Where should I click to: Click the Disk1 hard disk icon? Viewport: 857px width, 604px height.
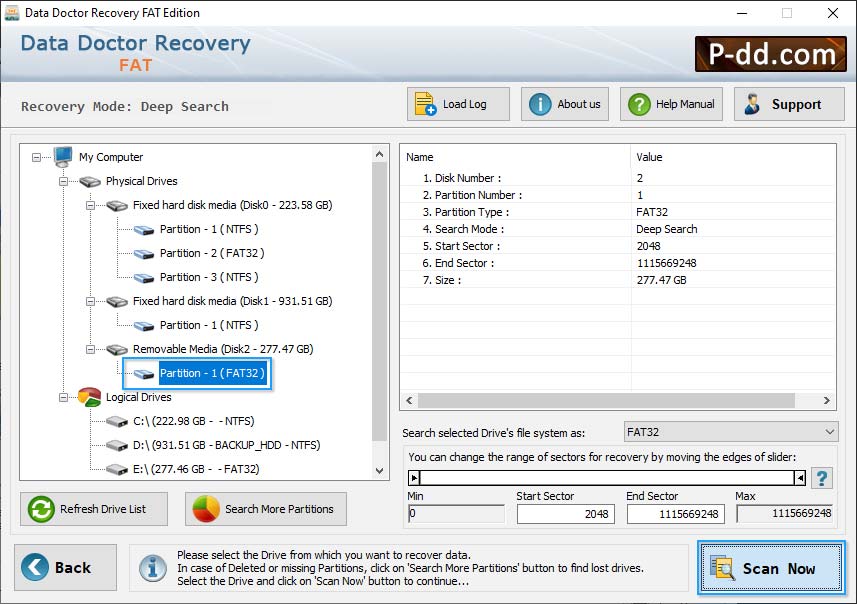click(117, 302)
